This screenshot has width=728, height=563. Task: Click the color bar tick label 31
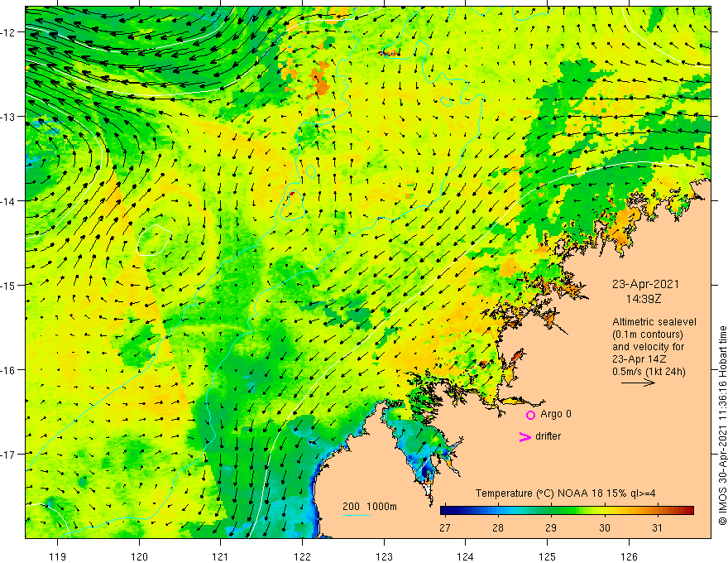(657, 527)
